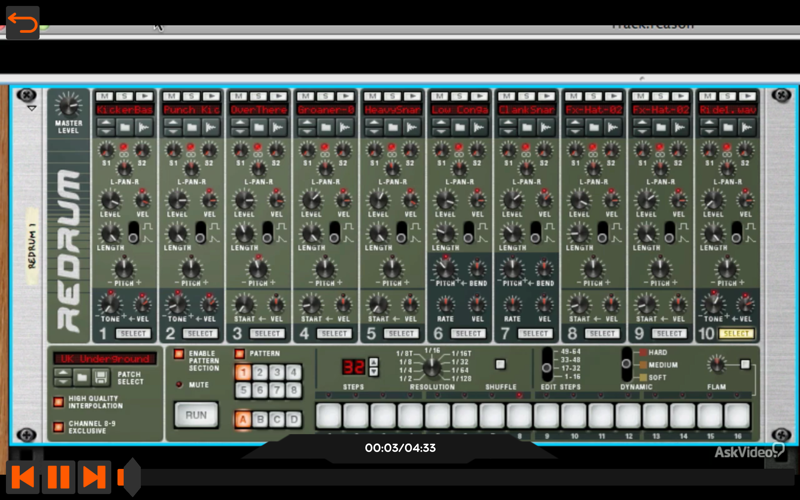Toggle the Pattern enable button
Screen dimensions: 800x500
(x=239, y=354)
